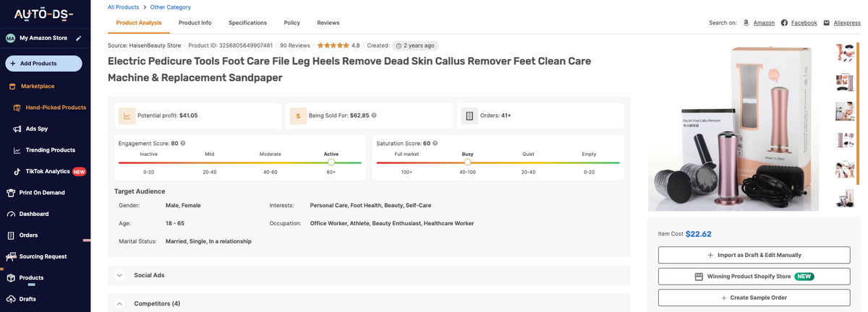This screenshot has height=312, width=868.
Task: Click the Hand-Picked Products icon
Action: point(17,108)
